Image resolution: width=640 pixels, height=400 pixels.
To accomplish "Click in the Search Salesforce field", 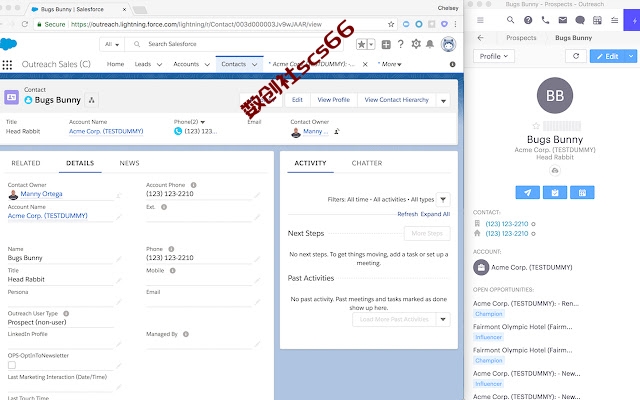I will point(233,44).
